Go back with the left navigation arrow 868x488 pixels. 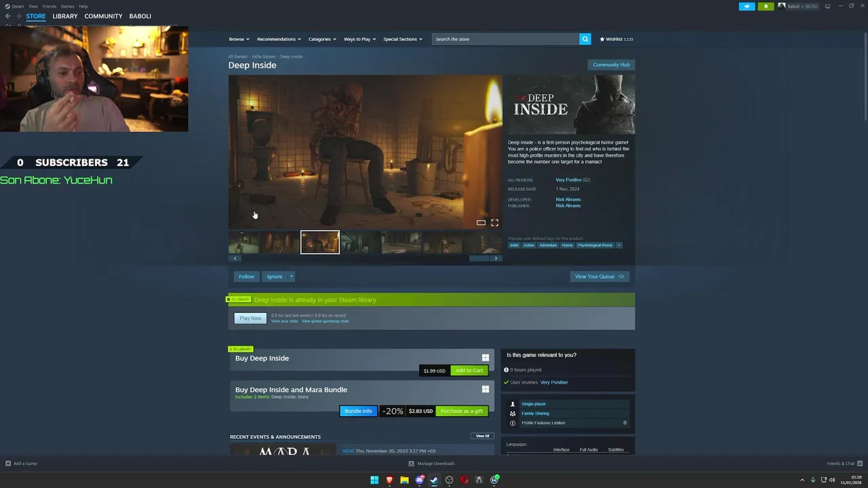8,16
